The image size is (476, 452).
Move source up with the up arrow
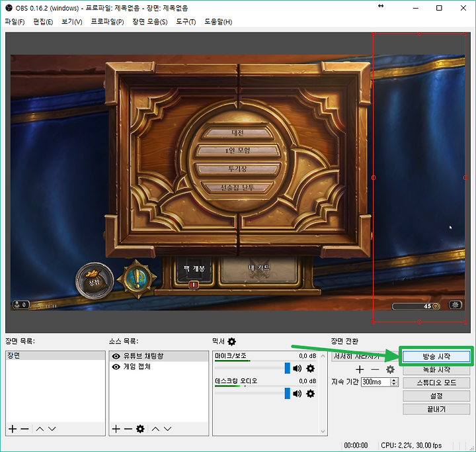click(155, 429)
